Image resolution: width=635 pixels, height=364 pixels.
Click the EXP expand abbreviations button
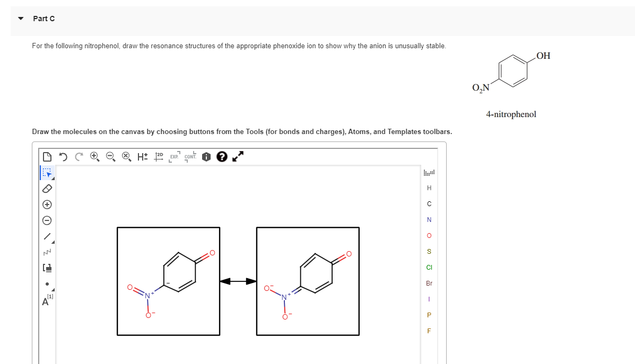[173, 157]
